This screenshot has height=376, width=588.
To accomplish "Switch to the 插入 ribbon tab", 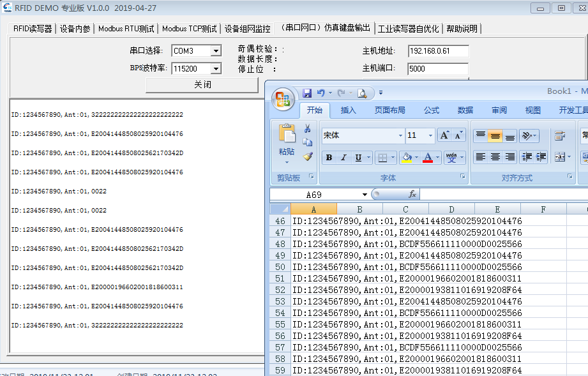I will tap(348, 110).
